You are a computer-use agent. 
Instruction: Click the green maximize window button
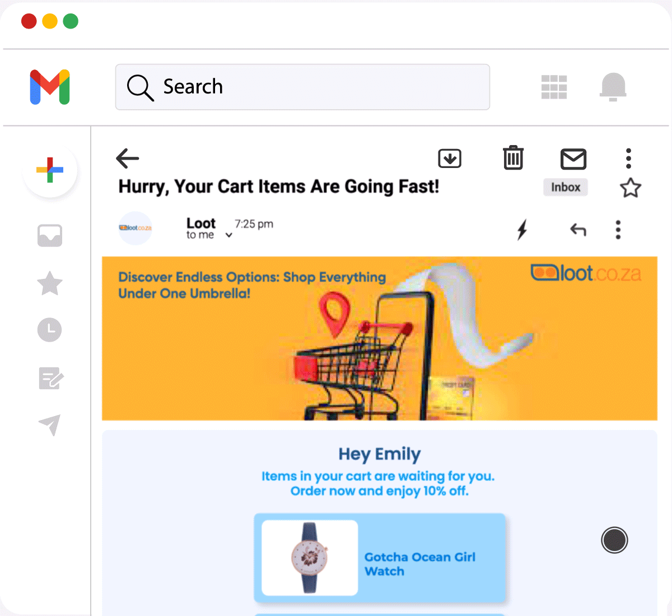click(x=71, y=21)
